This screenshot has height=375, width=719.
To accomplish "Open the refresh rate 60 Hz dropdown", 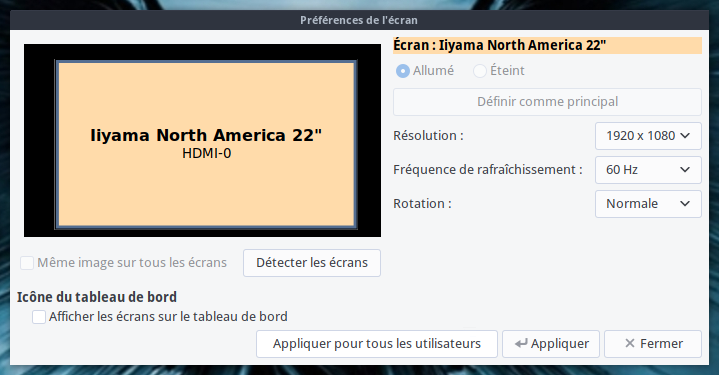I will pyautogui.click(x=648, y=170).
